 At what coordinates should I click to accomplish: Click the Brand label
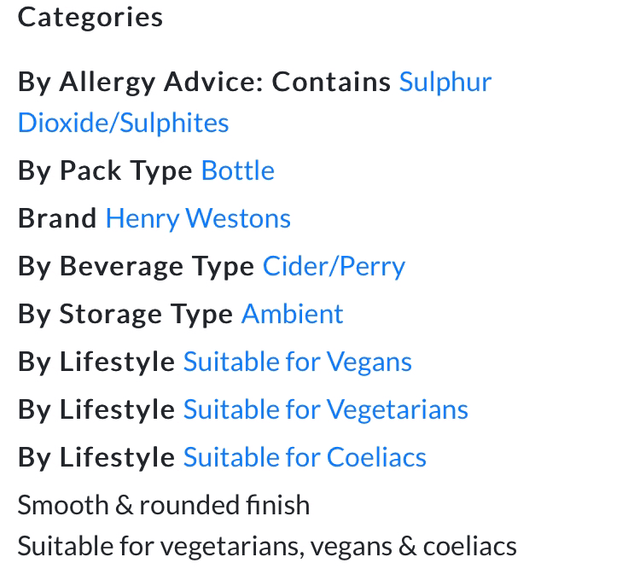tap(57, 219)
